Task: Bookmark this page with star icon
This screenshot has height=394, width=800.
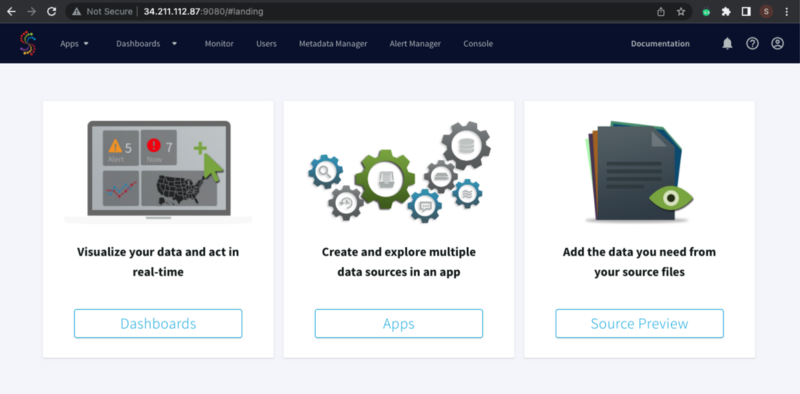Action: click(x=681, y=11)
